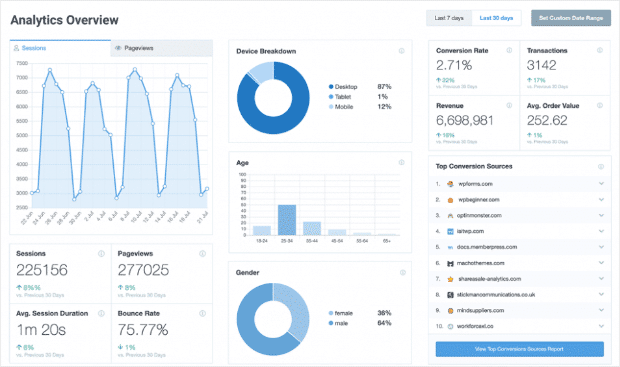Click the Conversion Rate info icon
This screenshot has width=620, height=367.
tap(509, 50)
